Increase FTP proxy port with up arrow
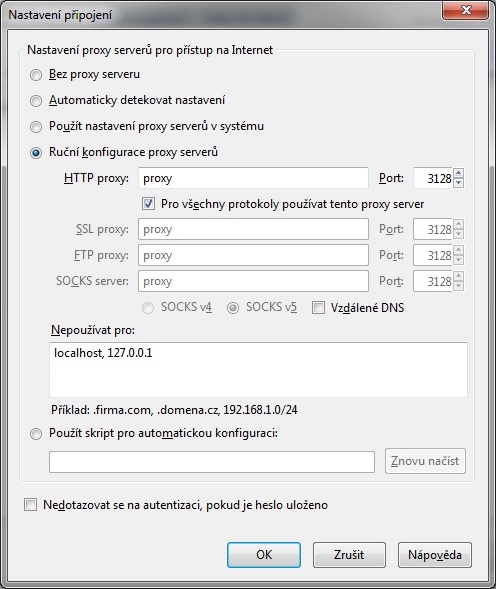 tap(458, 250)
